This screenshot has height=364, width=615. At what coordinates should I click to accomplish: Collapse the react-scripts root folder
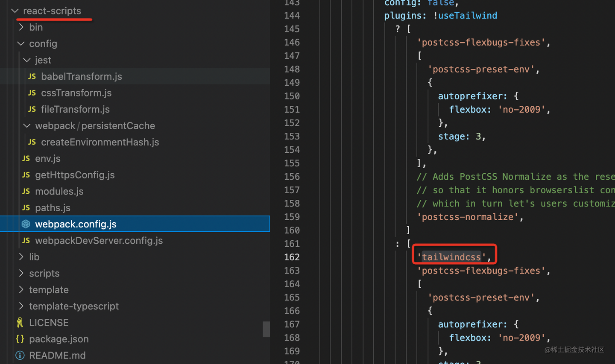tap(15, 11)
